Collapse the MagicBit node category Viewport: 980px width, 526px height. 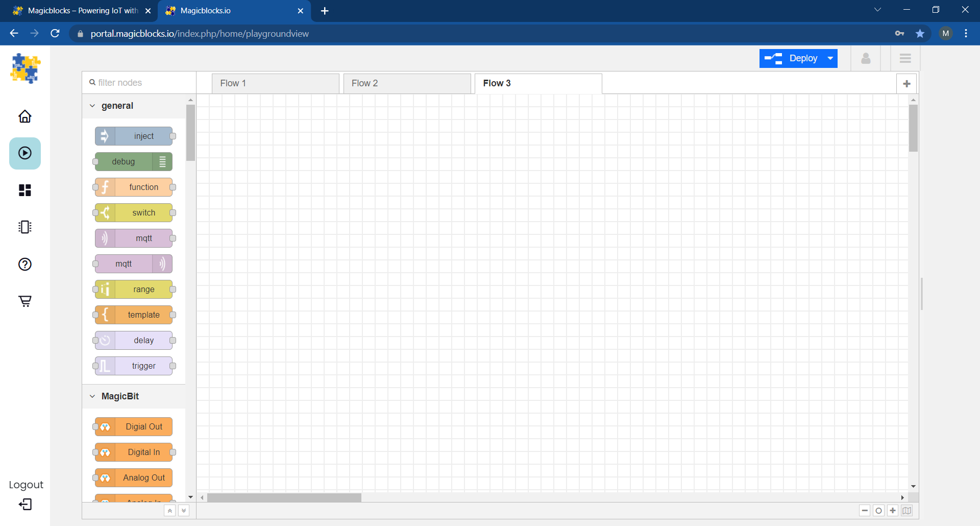tap(92, 396)
